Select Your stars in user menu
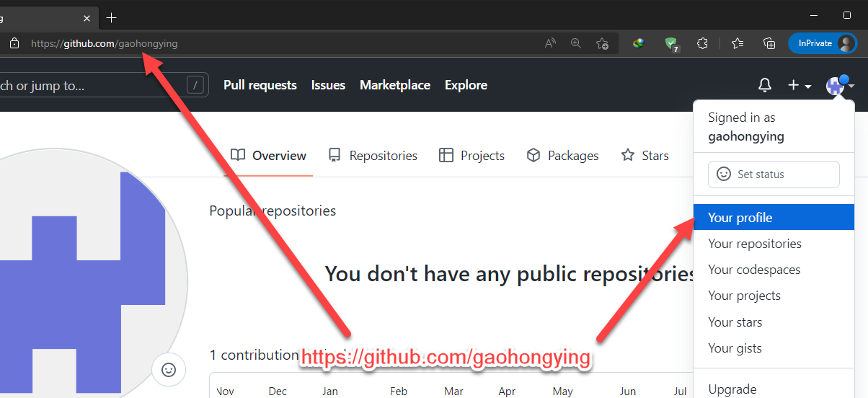This screenshot has width=868, height=398. click(x=774, y=322)
